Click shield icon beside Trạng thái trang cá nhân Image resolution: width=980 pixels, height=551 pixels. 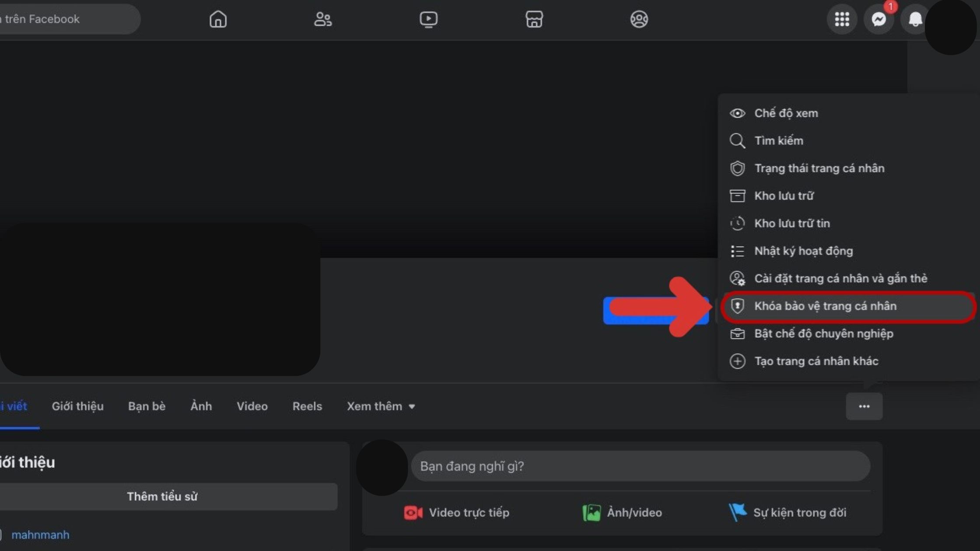[x=737, y=168]
